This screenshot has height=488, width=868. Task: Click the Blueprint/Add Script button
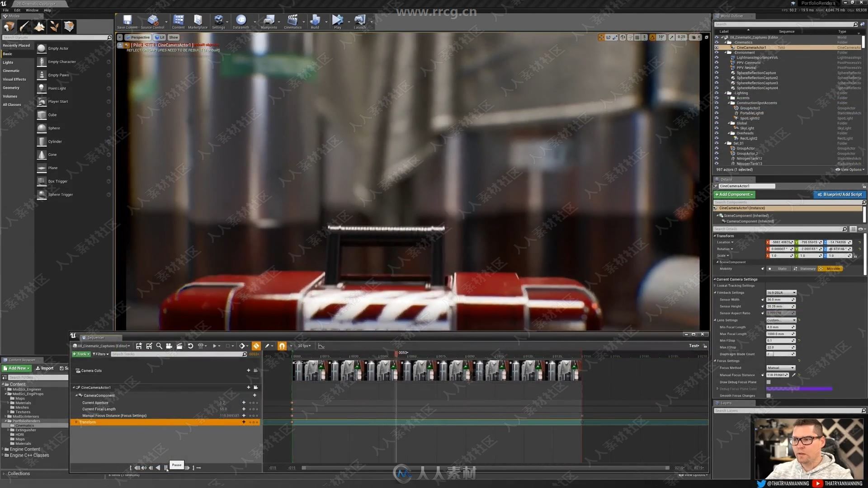pos(840,195)
